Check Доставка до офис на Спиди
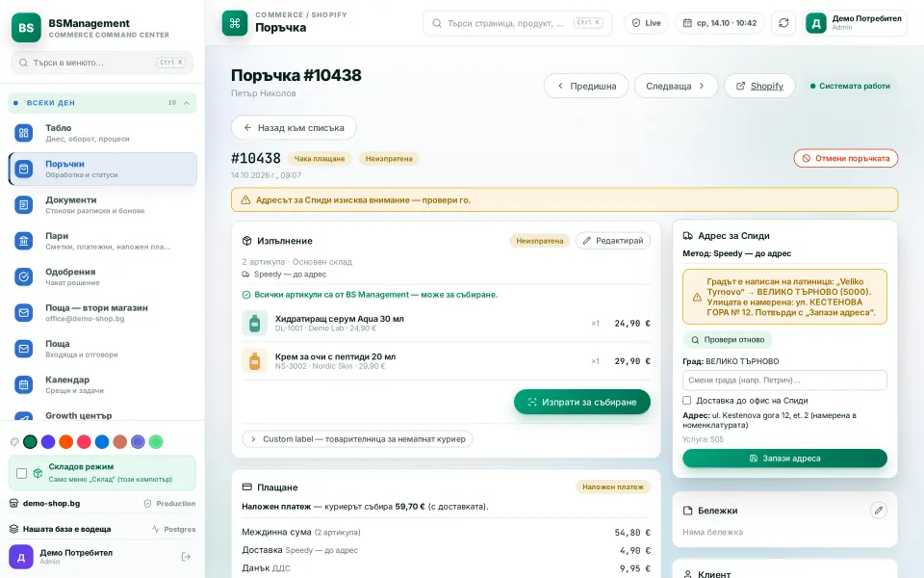924x578 pixels. click(x=686, y=401)
